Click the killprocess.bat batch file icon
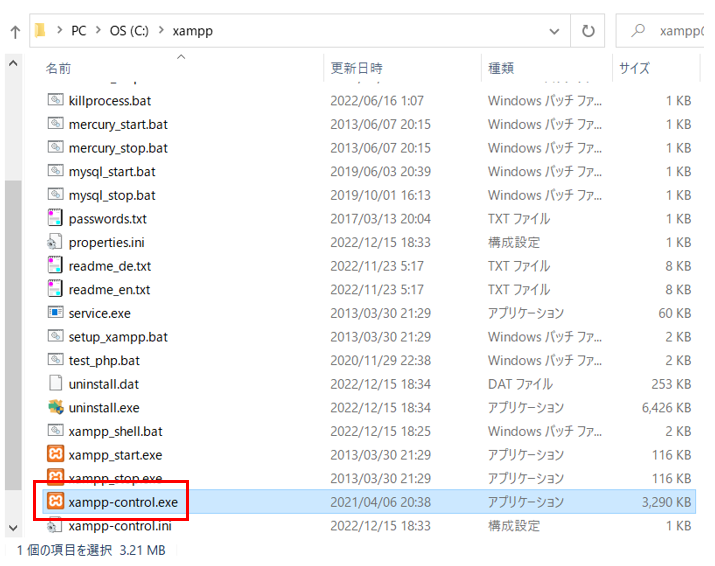The width and height of the screenshot is (715, 566). click(55, 101)
